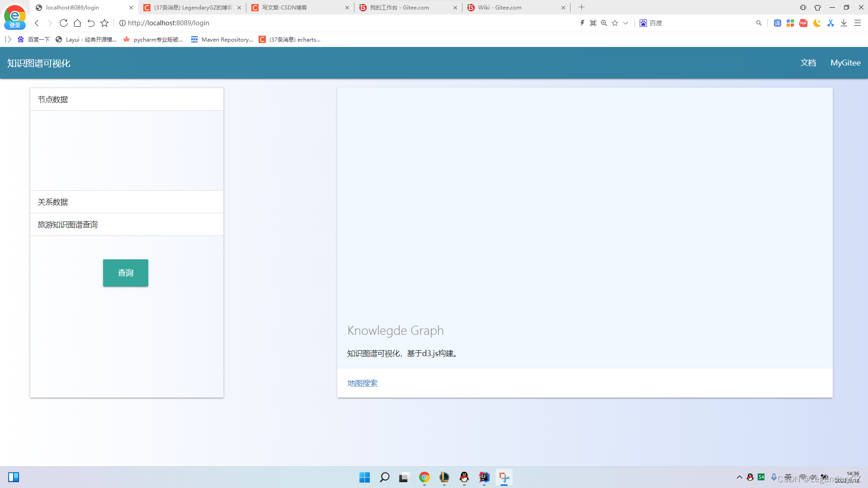Image resolution: width=868 pixels, height=488 pixels.
Task: Open the colorful apps grid extension
Action: click(x=790, y=23)
